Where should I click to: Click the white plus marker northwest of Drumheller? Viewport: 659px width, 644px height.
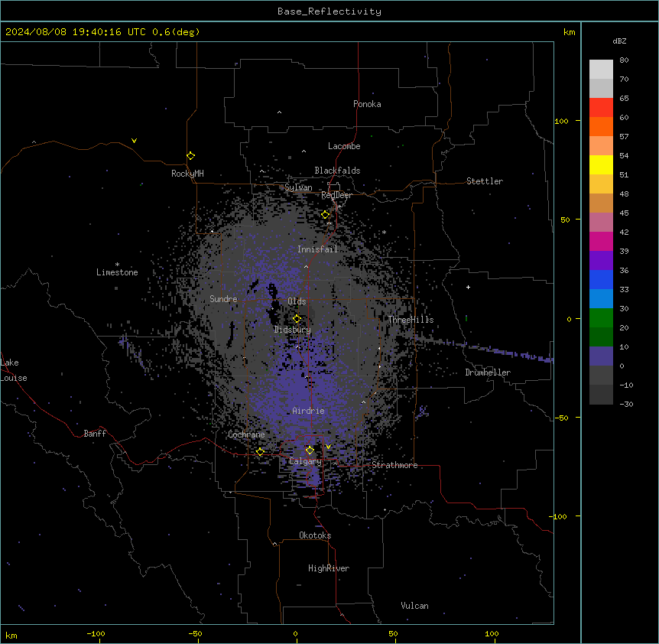tap(468, 287)
